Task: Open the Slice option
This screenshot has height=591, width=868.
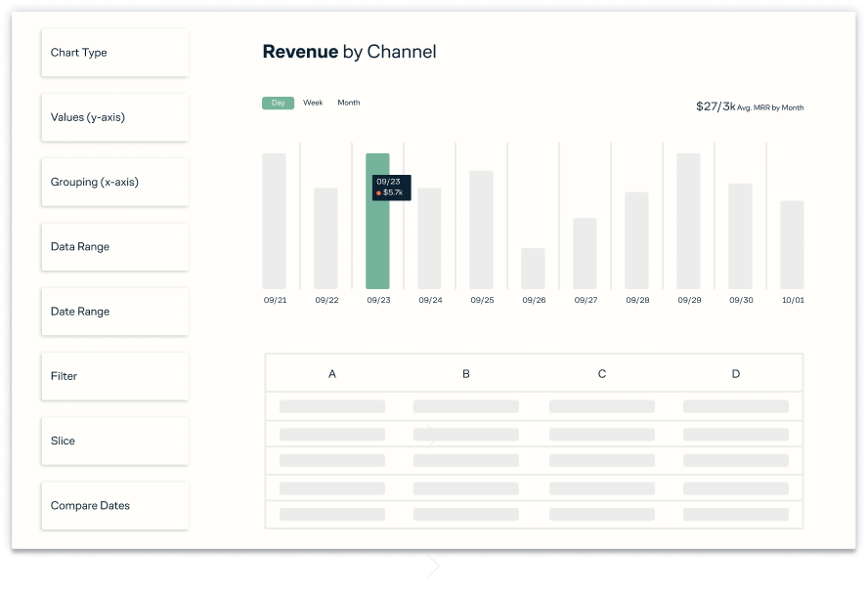Action: click(x=114, y=441)
